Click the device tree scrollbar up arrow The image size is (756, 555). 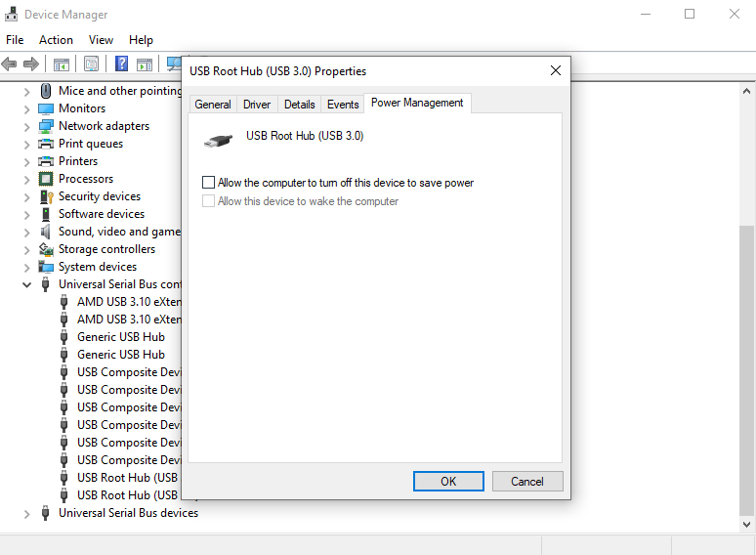[746, 91]
